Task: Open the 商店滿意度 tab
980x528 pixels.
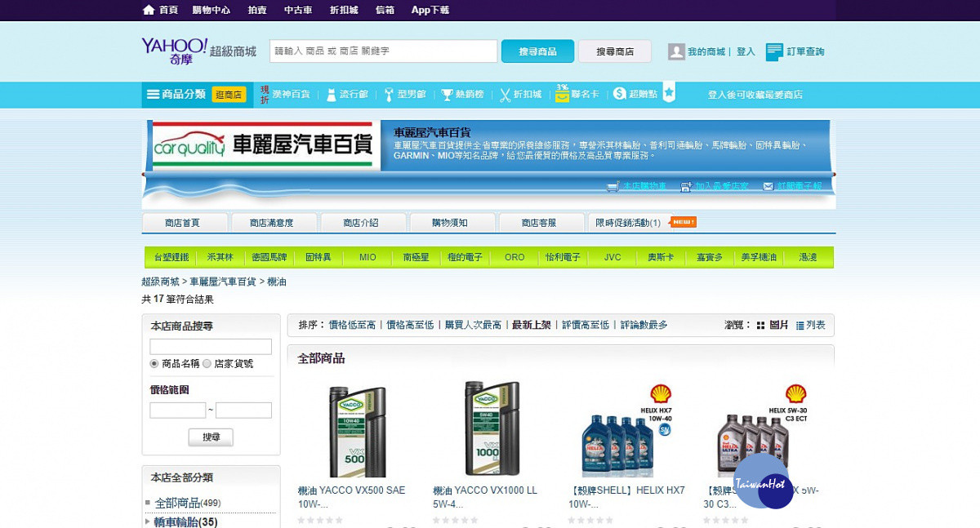Action: pyautogui.click(x=272, y=223)
